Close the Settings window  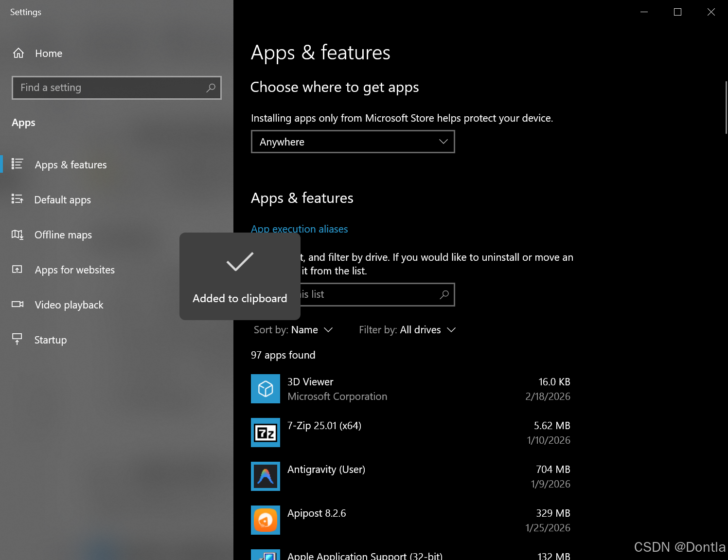[711, 12]
